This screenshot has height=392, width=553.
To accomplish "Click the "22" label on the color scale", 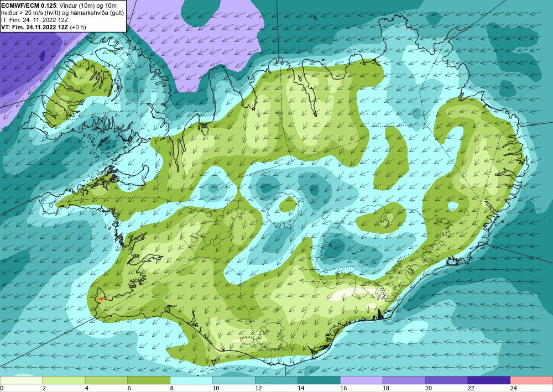I will tap(471, 389).
